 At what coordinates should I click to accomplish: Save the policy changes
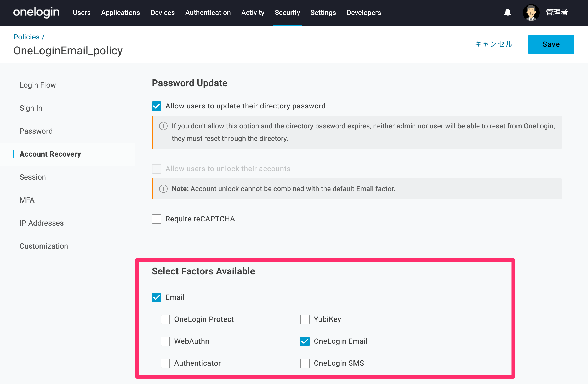point(551,44)
